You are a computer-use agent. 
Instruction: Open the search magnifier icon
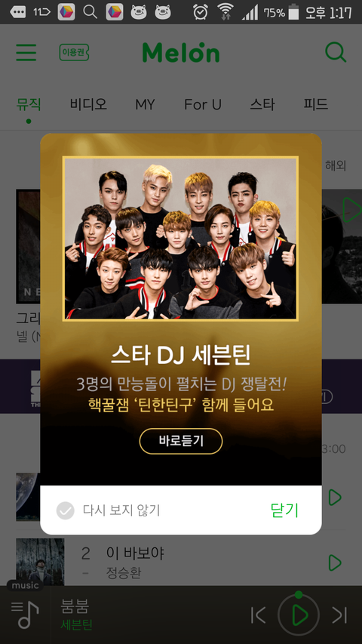pos(336,52)
